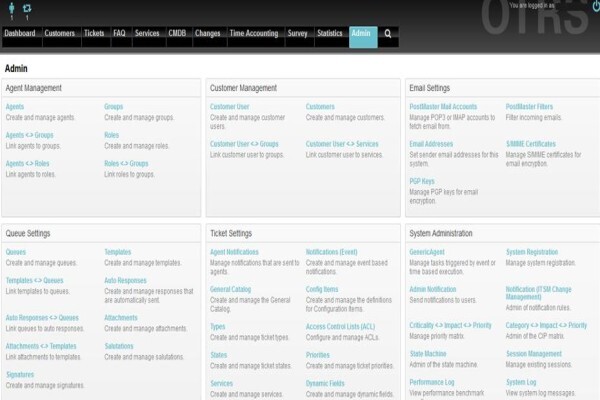Open Groups under Agent Management

click(114, 107)
